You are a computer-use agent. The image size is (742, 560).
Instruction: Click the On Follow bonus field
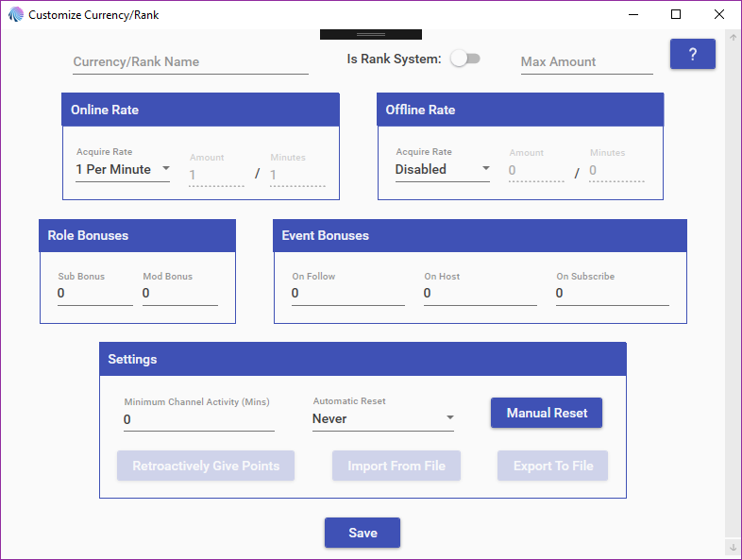pos(347,294)
